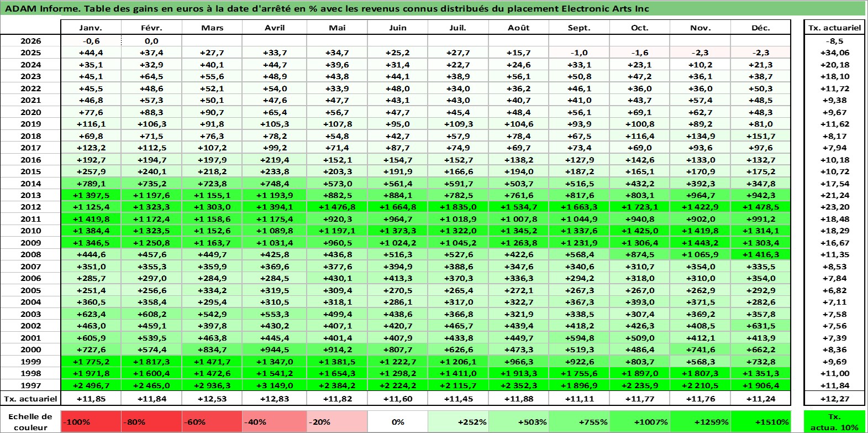This screenshot has width=868, height=433.
Task: Click the November 2025 value '-2,3'
Action: pos(700,53)
